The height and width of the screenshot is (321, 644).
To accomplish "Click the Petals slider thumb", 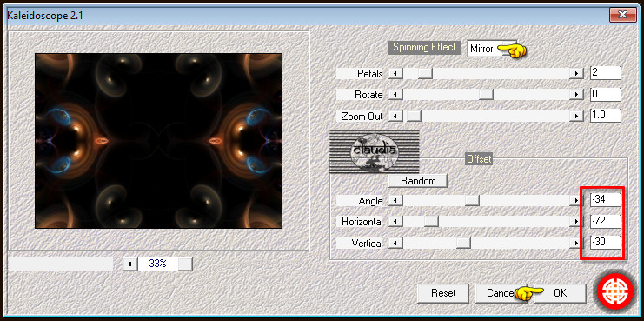I will point(426,74).
